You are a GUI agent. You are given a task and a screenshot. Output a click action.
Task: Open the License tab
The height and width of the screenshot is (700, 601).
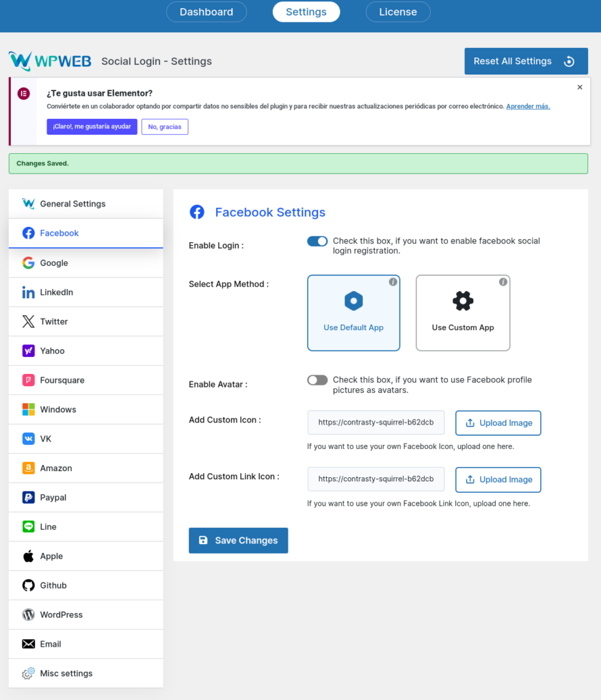[399, 12]
